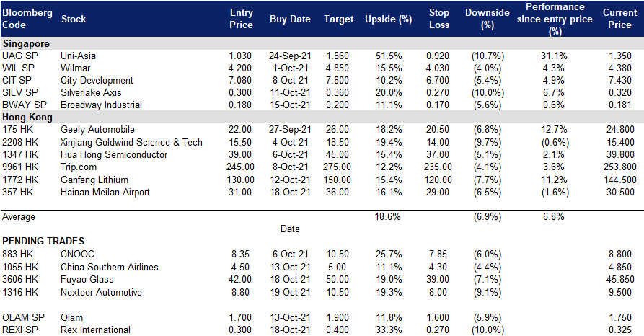The height and width of the screenshot is (336, 644).
Task: Select Wilmar entry price 4.200
Action: (240, 68)
